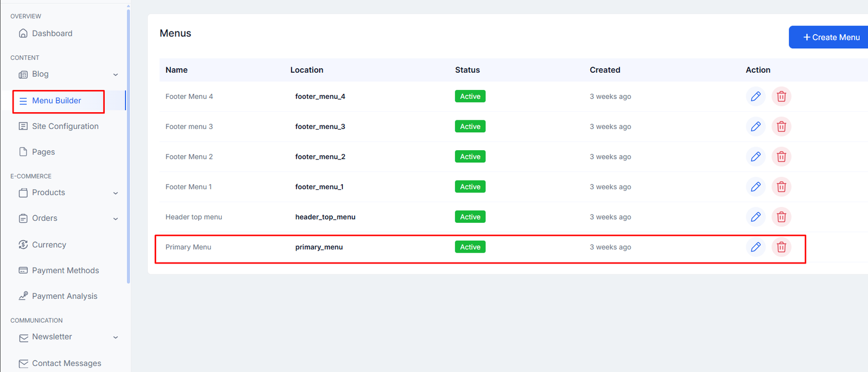Click trash icon for Footer menu 3

click(x=781, y=126)
